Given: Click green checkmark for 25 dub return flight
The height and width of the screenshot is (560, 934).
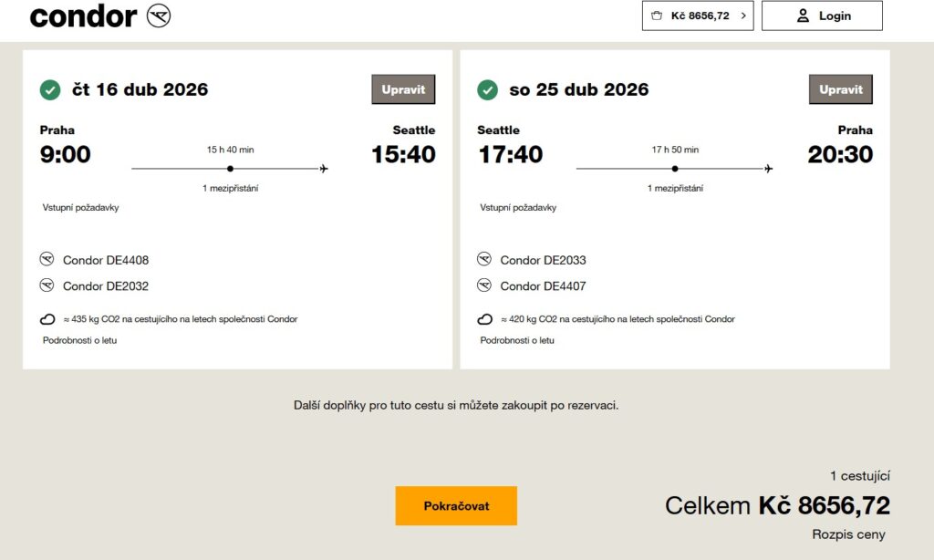Looking at the screenshot, I should (488, 89).
